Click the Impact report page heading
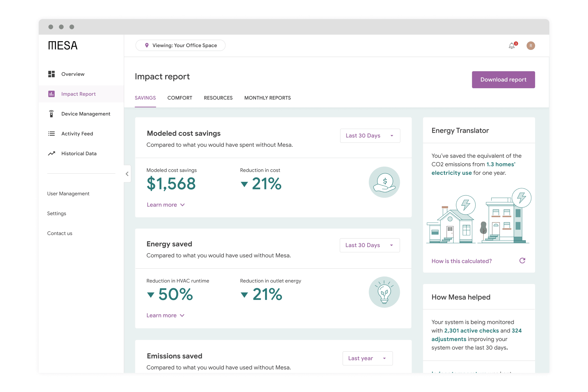 (x=162, y=76)
